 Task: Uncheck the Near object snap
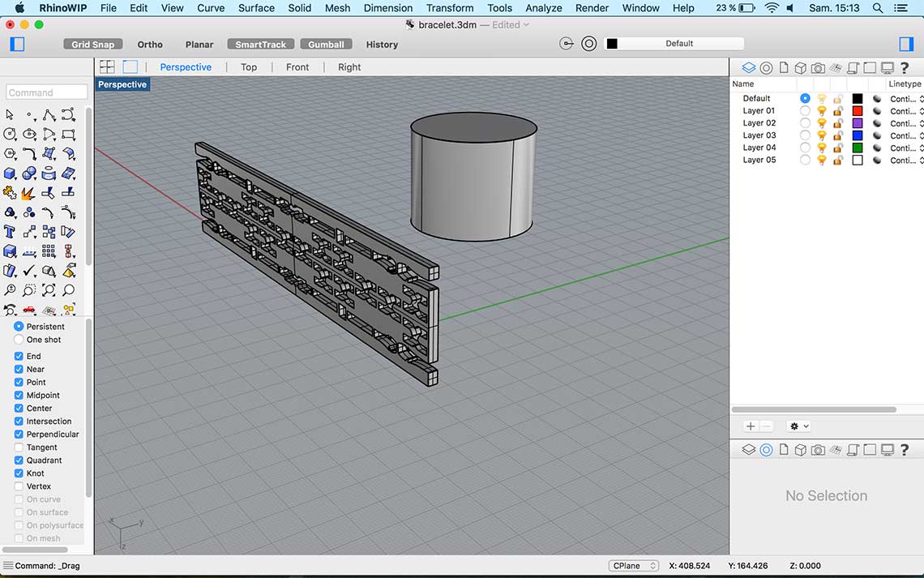[x=19, y=370]
